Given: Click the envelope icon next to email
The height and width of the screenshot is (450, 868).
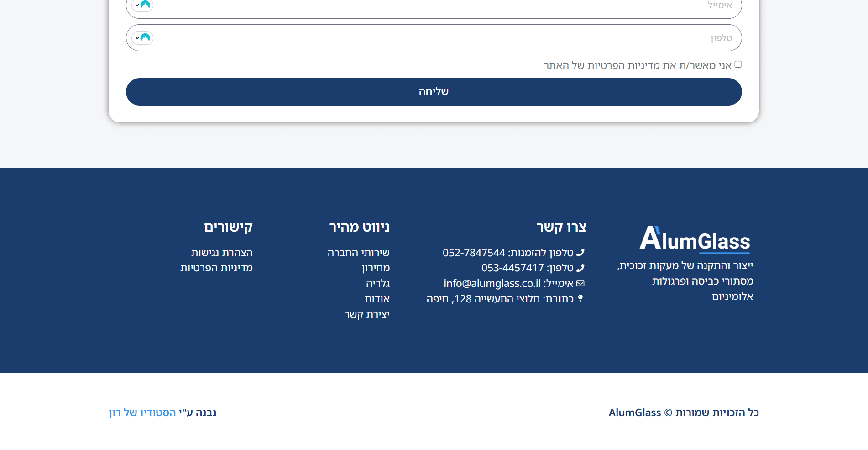Looking at the screenshot, I should pos(580,283).
